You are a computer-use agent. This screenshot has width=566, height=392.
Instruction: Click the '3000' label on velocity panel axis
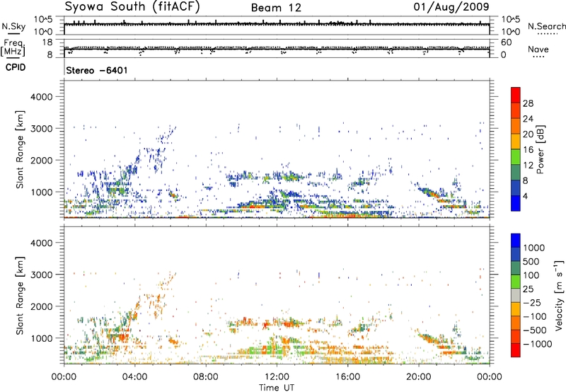41,275
